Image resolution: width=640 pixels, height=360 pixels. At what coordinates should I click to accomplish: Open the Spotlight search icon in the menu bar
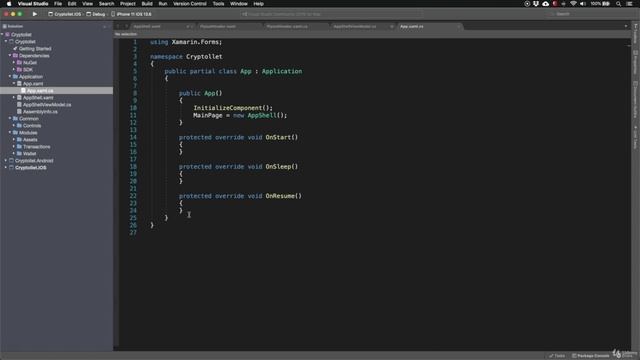coord(618,4)
